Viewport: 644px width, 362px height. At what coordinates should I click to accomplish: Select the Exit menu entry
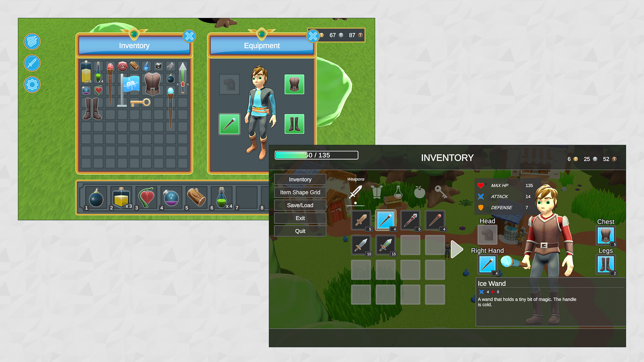(301, 217)
